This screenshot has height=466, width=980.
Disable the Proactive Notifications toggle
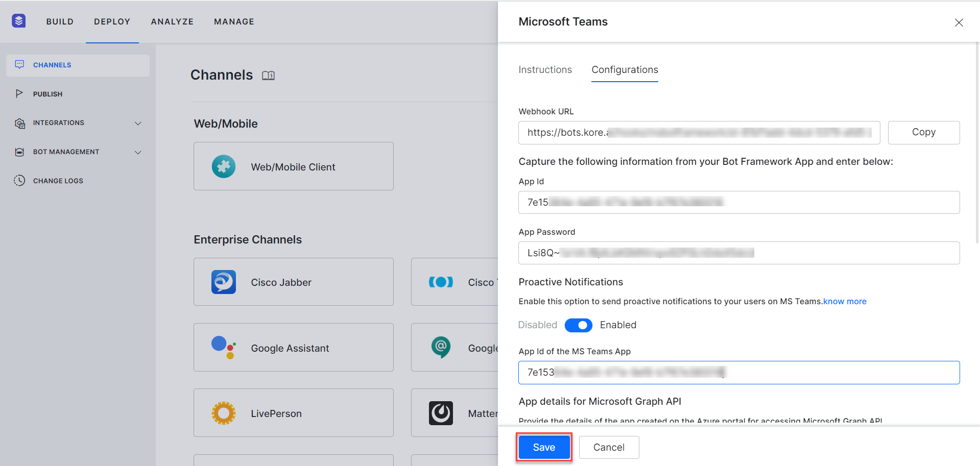coord(578,325)
